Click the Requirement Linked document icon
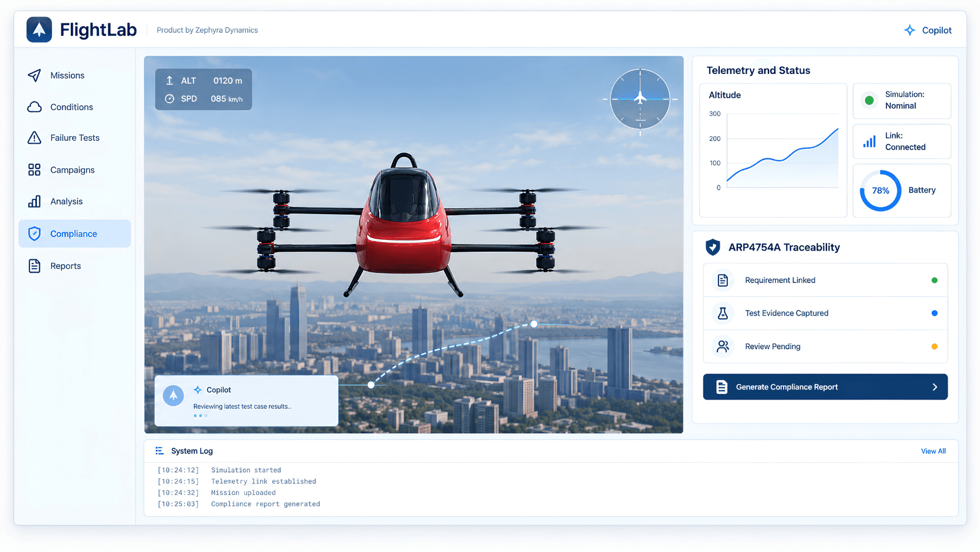Viewport: 980px width, 552px height. pos(723,280)
